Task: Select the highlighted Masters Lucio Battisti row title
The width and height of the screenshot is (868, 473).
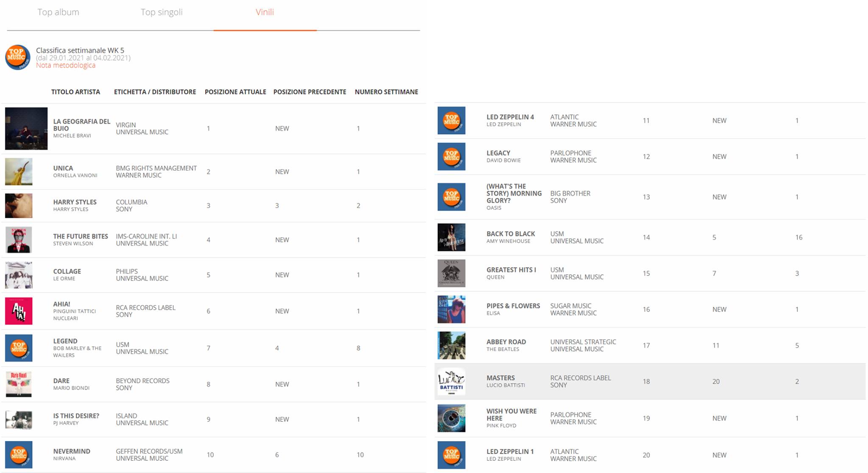Action: (x=501, y=378)
